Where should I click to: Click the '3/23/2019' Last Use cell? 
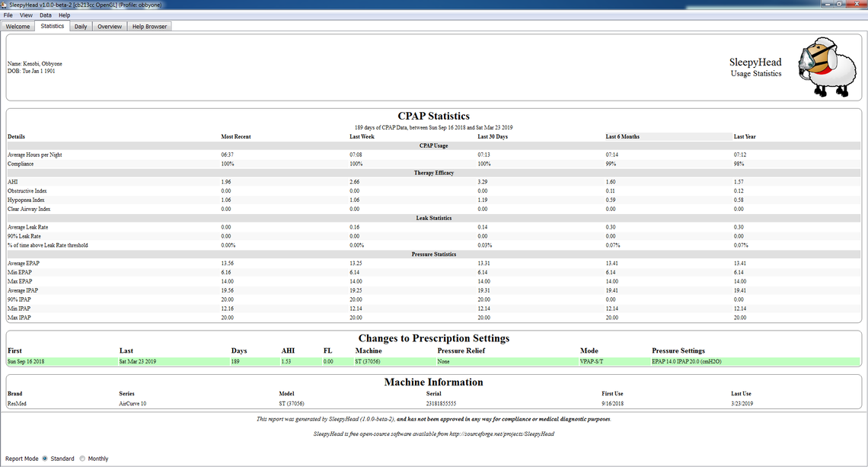[742, 404]
